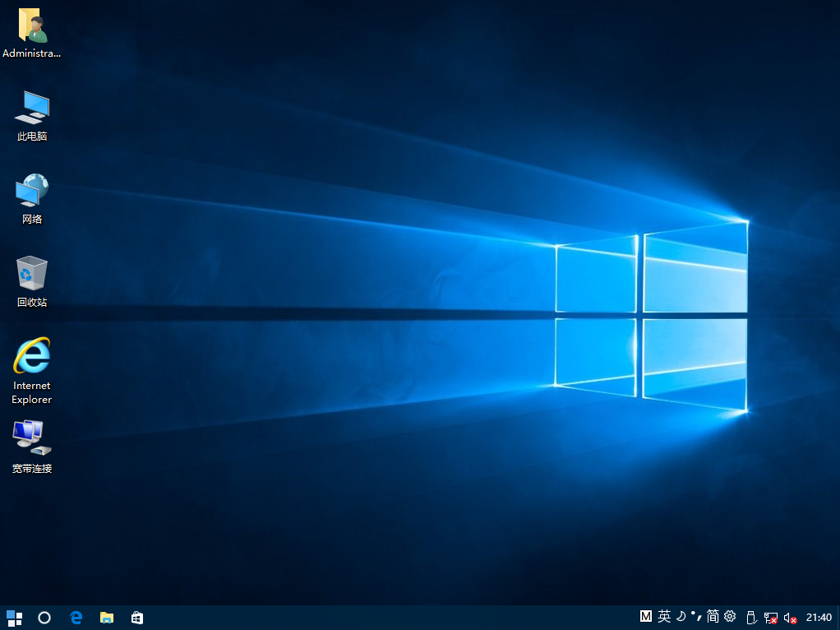Screen dimensions: 840x630
Task: Toggle the 简 simplified Chinese IME button
Action: (x=713, y=617)
